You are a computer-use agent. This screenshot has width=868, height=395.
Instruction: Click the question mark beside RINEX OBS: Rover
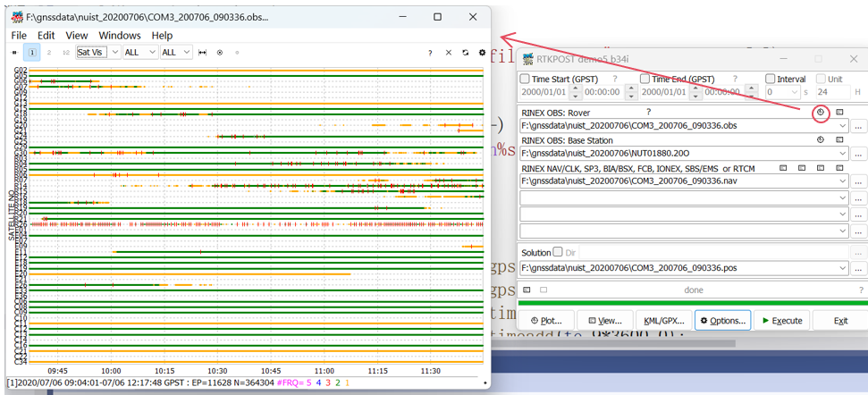(x=648, y=112)
